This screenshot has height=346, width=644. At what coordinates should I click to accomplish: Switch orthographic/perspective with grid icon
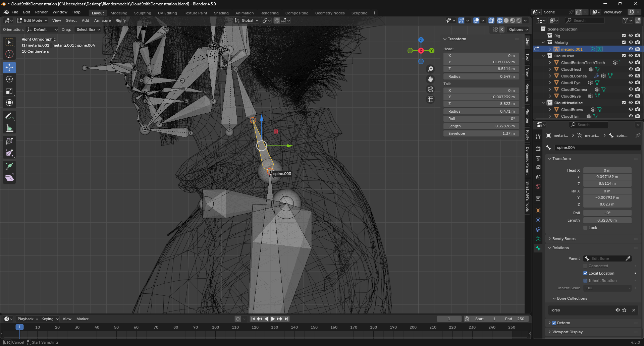coord(430,99)
